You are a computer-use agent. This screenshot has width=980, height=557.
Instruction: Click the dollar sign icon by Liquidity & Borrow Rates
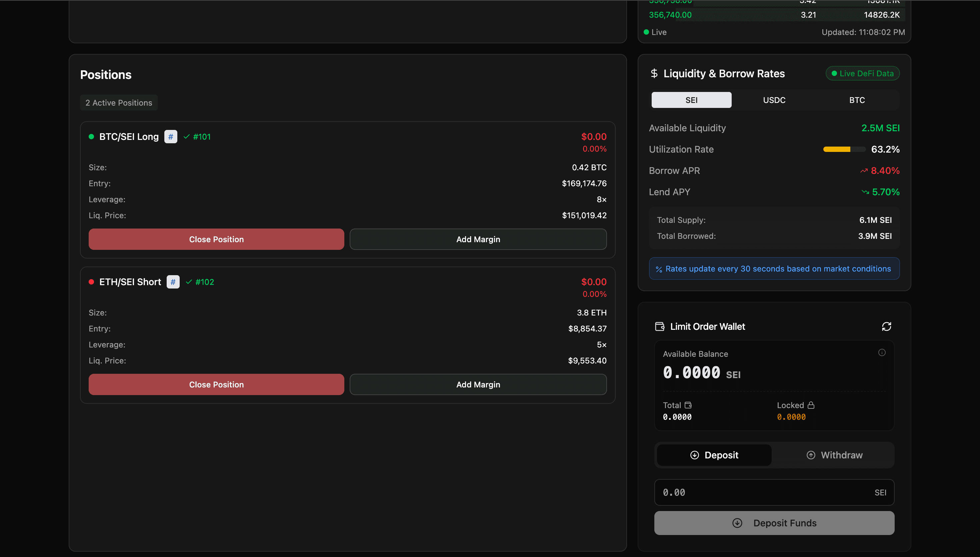(654, 73)
